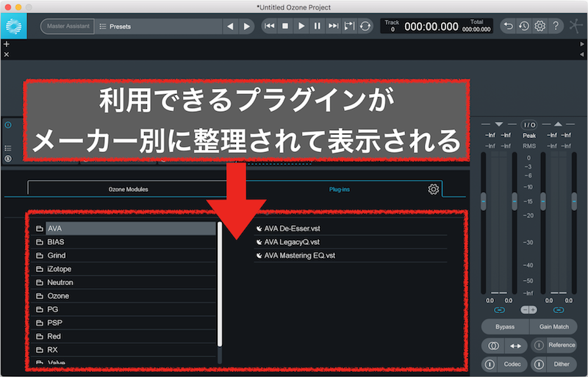The width and height of the screenshot is (588, 377).
Task: Click the plug-in folder list scrollbar
Action: (220, 284)
